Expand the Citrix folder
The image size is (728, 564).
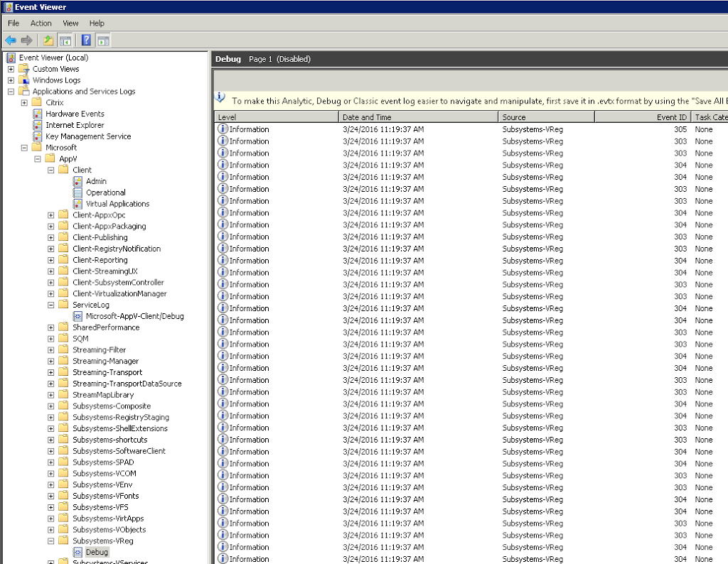[24, 103]
